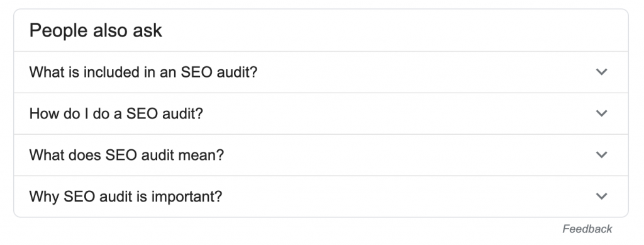Reveal the answer on how to do an SEO audit
The height and width of the screenshot is (245, 644).
tap(321, 113)
